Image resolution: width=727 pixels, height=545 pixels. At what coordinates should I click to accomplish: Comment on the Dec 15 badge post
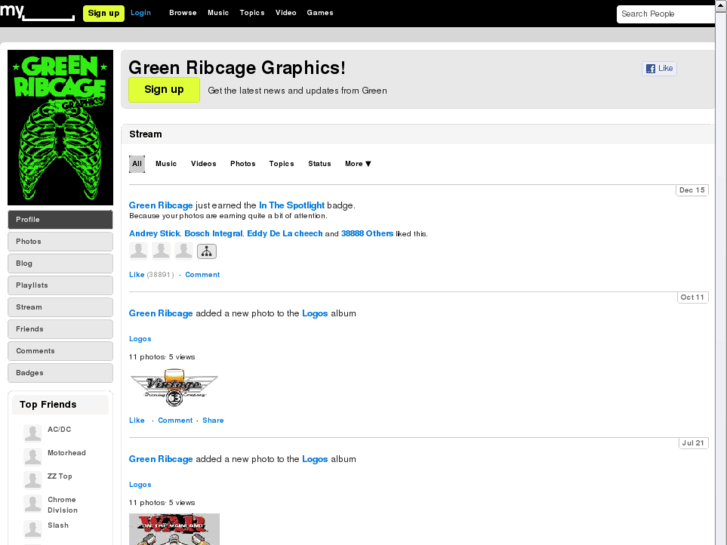(x=203, y=275)
